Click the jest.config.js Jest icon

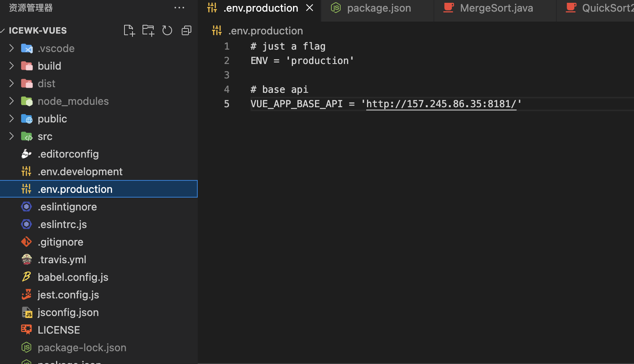pos(26,295)
